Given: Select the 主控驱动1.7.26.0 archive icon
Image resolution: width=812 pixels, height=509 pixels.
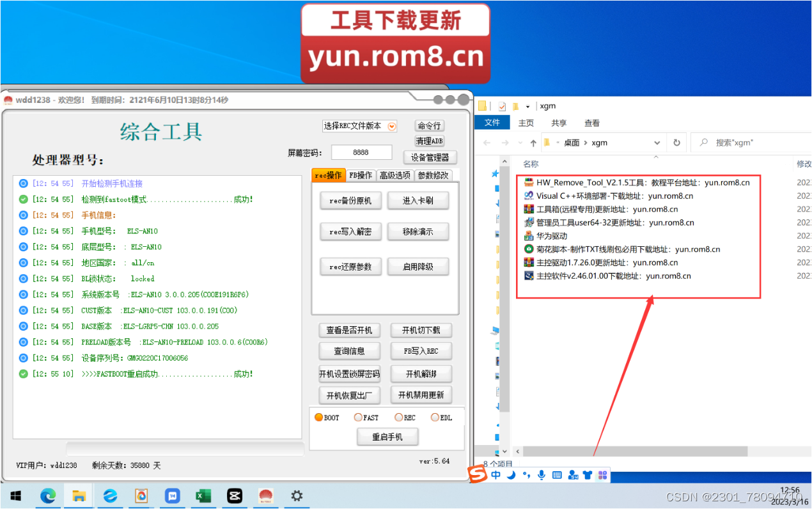Looking at the screenshot, I should point(529,262).
